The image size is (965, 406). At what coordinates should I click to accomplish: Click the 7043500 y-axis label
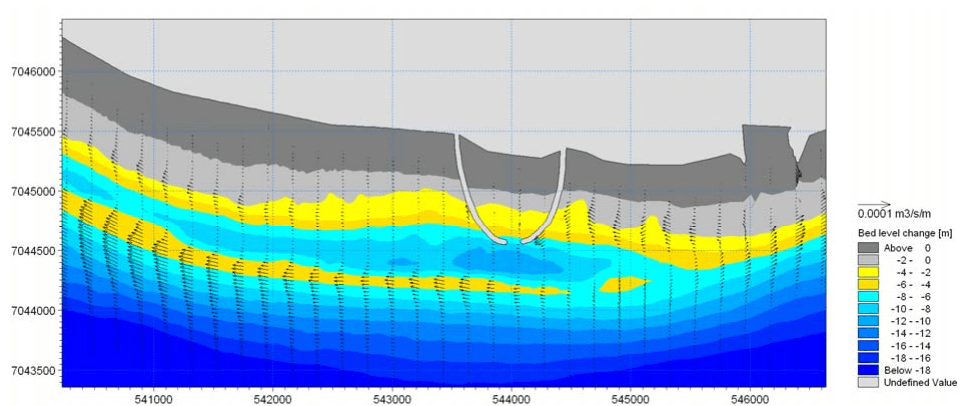click(x=33, y=370)
